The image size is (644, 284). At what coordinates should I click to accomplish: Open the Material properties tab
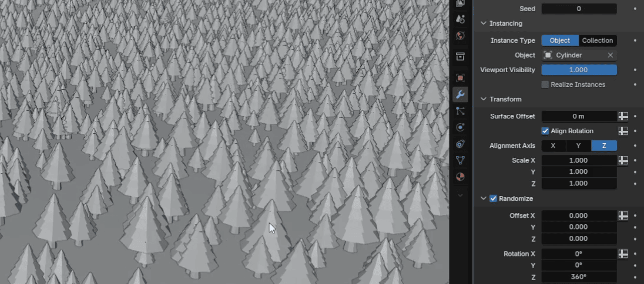[x=461, y=177]
